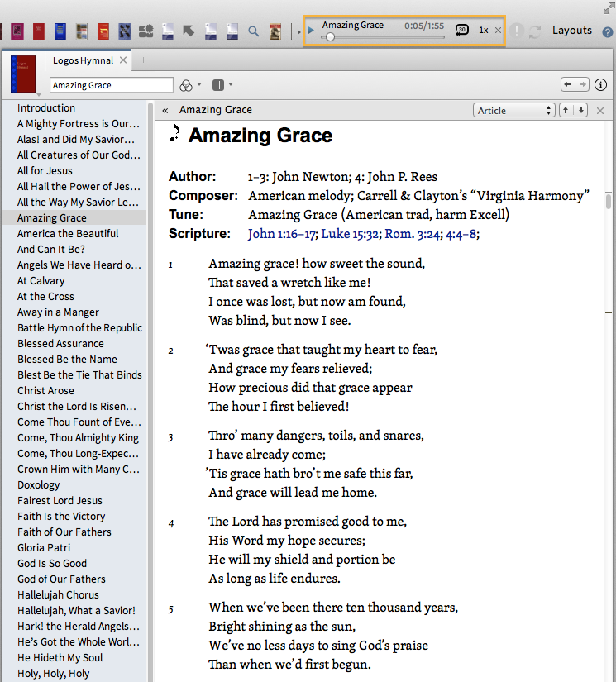Open the Layouts menu

[571, 31]
